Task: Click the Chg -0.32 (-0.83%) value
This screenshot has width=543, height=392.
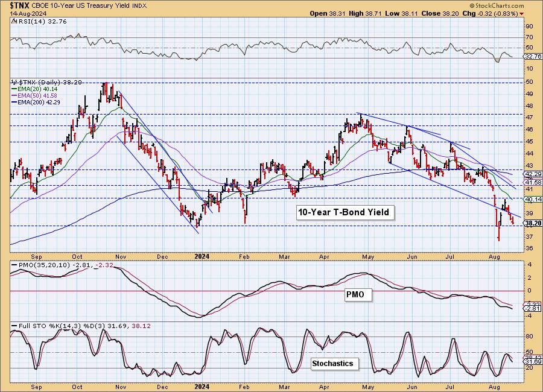Action: [490, 13]
